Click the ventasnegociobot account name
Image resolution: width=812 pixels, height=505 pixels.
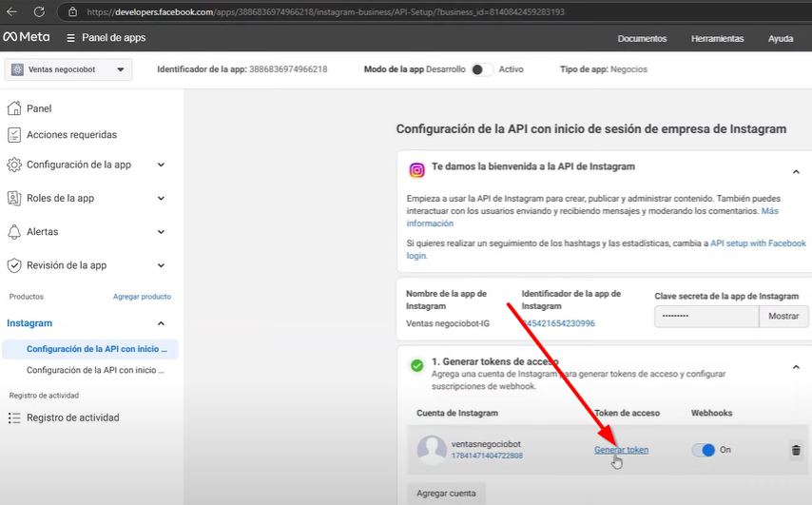[486, 444]
